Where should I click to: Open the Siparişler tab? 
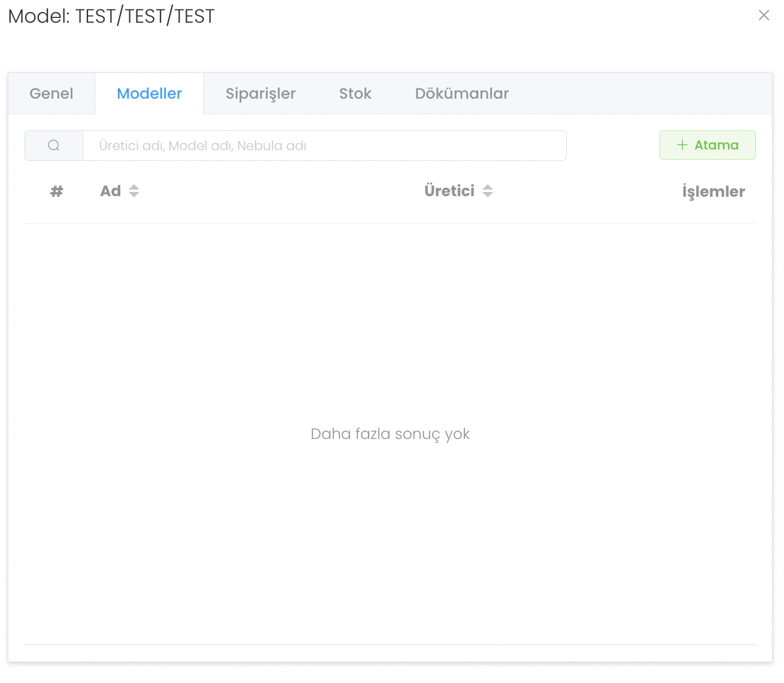pos(260,94)
